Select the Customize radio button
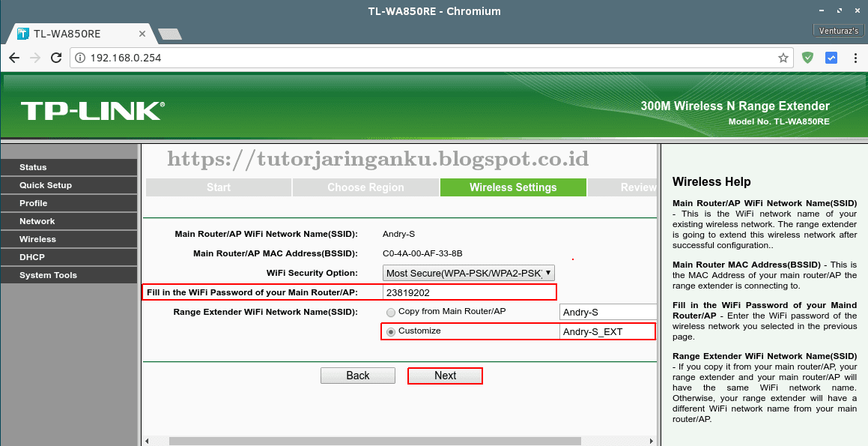 (x=391, y=332)
